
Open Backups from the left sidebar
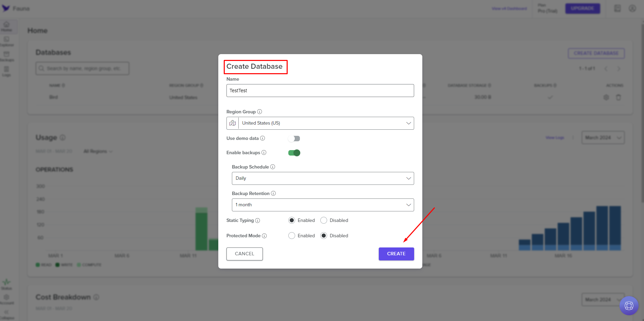(6, 56)
